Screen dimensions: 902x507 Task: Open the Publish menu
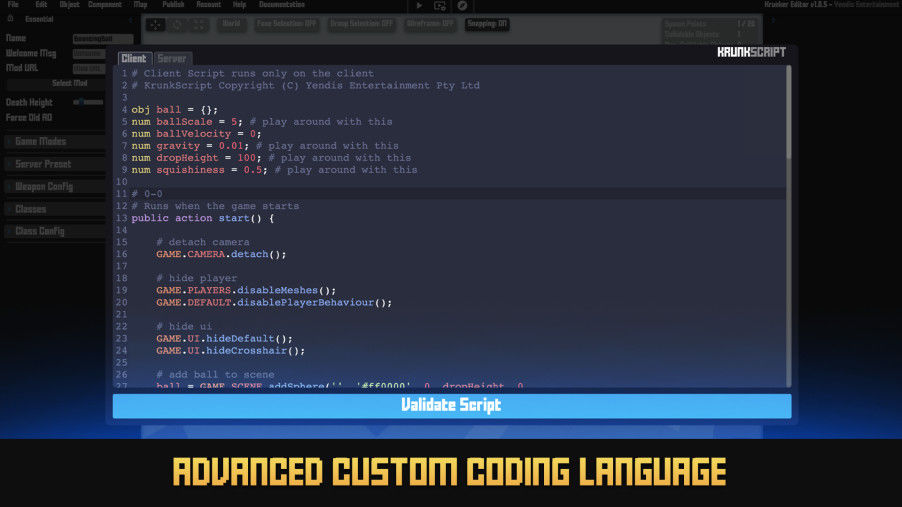(x=172, y=5)
